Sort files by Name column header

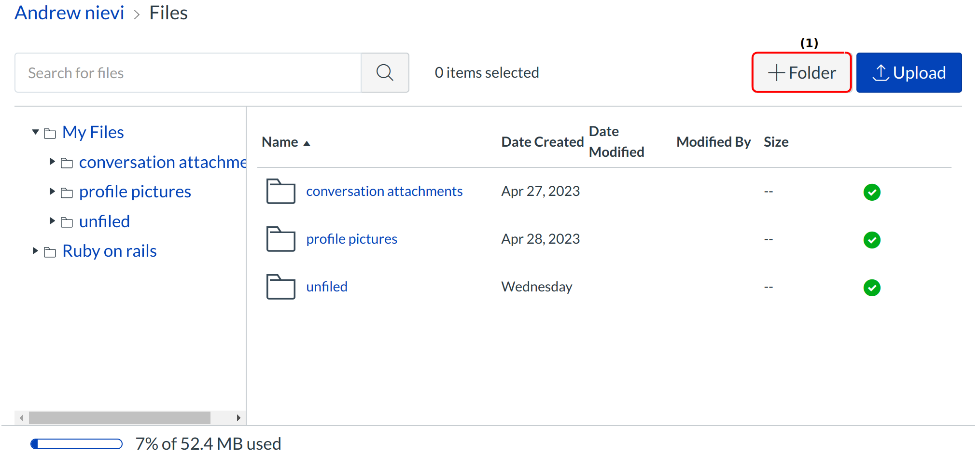point(280,142)
